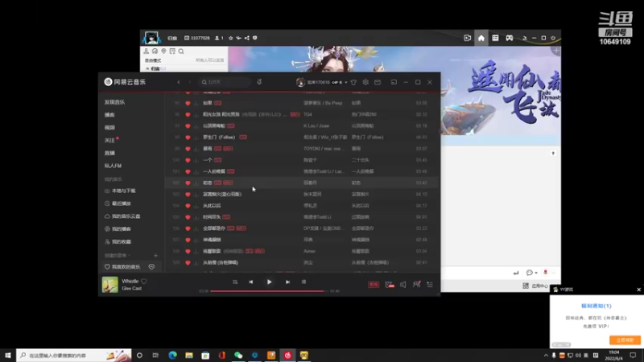Click Glee Cast artist name in player
Screen dimensions: 644x362
pyautogui.click(x=132, y=289)
